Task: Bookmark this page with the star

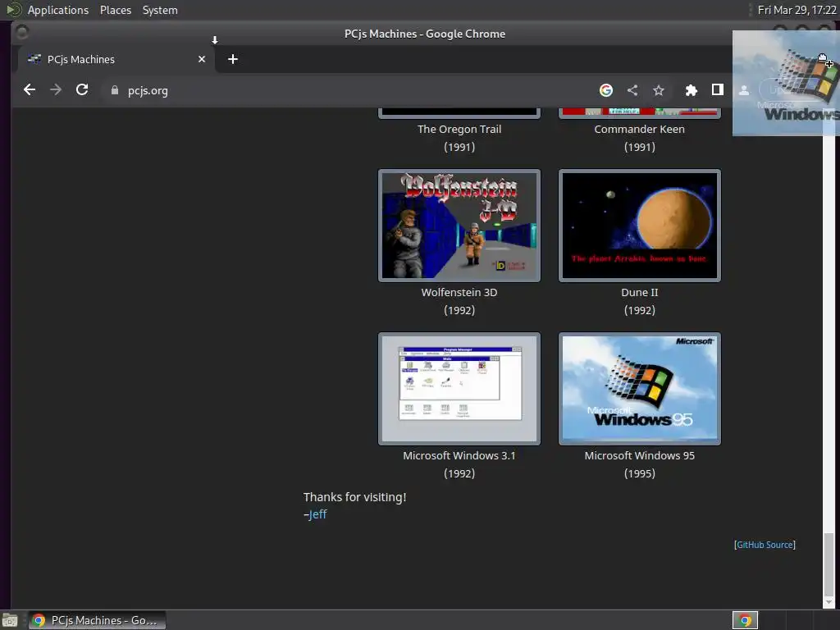Action: [659, 90]
